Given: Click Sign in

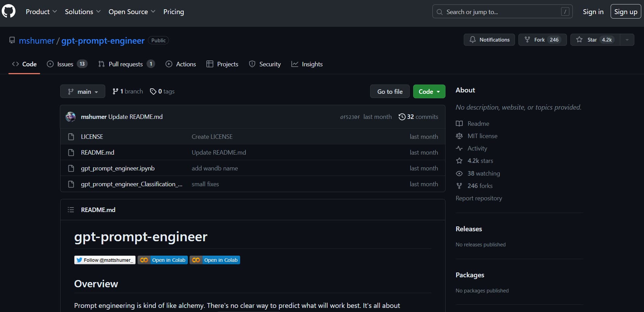Looking at the screenshot, I should tap(593, 12).
